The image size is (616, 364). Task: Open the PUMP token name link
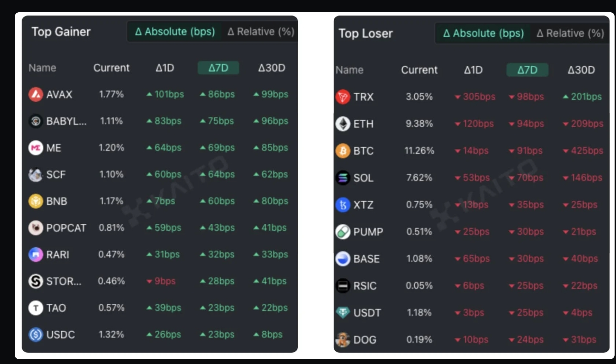coord(368,232)
